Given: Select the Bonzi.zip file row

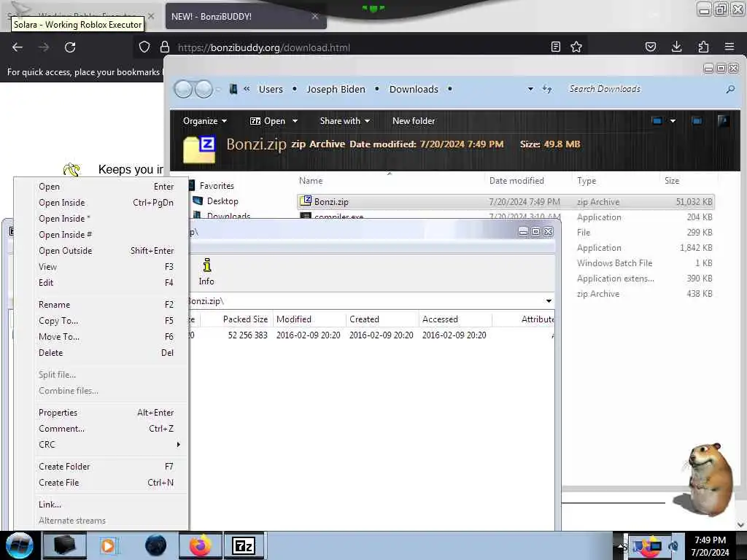Looking at the screenshot, I should (506, 202).
